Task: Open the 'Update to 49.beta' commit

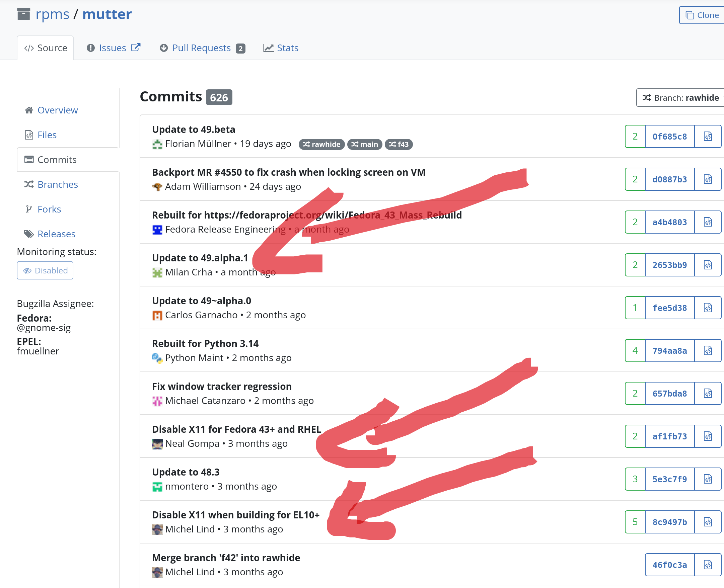Action: (x=194, y=130)
